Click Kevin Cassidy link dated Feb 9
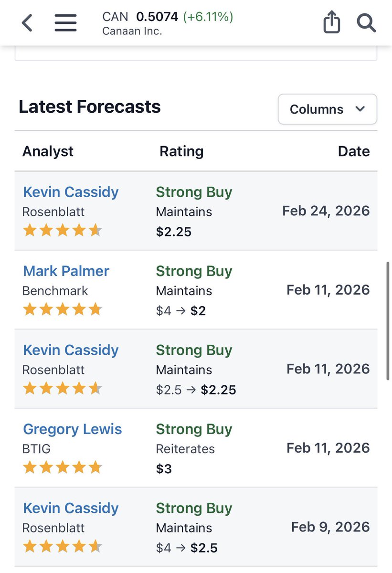The width and height of the screenshot is (392, 573). 71,508
